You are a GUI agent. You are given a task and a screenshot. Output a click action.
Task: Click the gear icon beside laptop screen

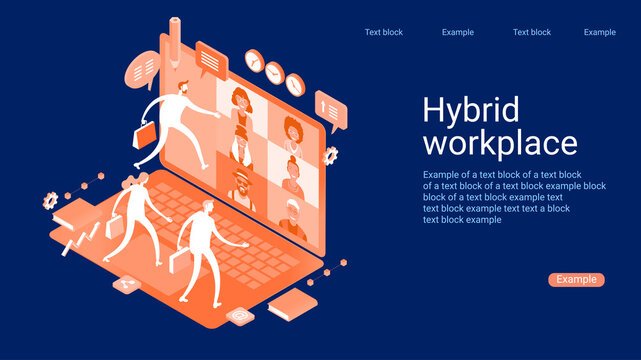[330, 156]
